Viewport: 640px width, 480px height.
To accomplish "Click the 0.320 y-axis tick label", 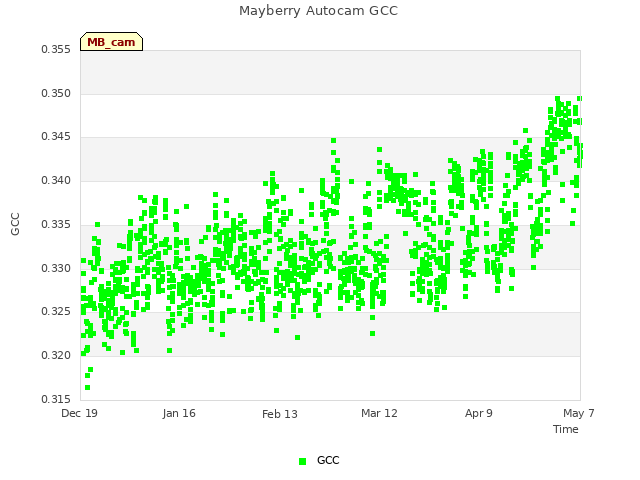I will tap(56, 356).
